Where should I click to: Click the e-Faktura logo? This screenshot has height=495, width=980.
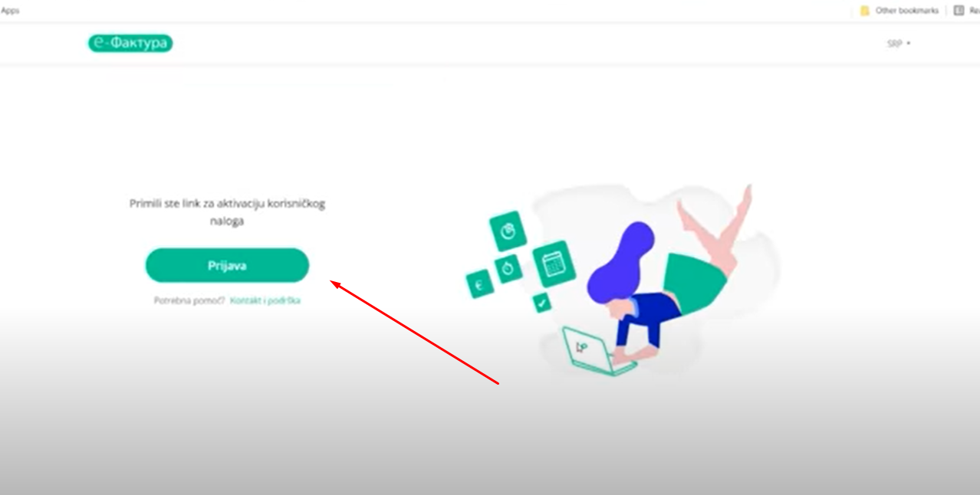tap(130, 44)
